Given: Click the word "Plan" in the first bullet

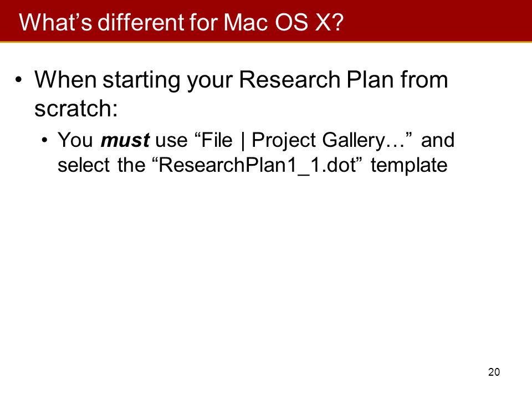Looking at the screenshot, I should click(x=371, y=80).
